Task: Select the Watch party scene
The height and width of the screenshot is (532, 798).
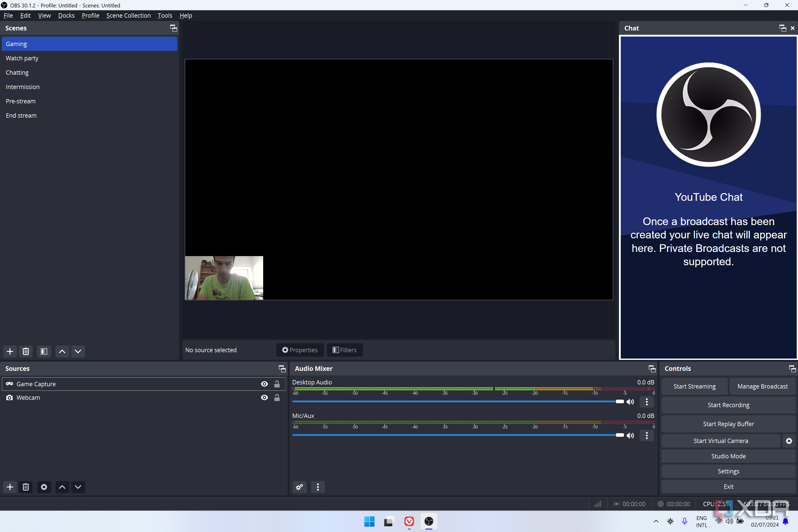Action: (x=89, y=58)
